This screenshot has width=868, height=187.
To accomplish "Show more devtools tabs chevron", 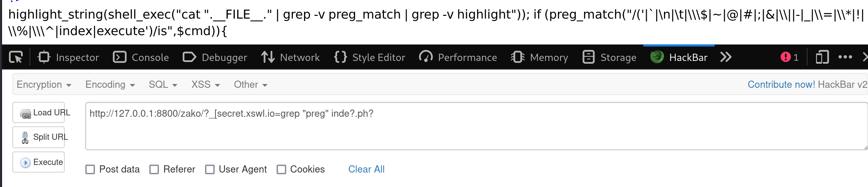I will (726, 57).
